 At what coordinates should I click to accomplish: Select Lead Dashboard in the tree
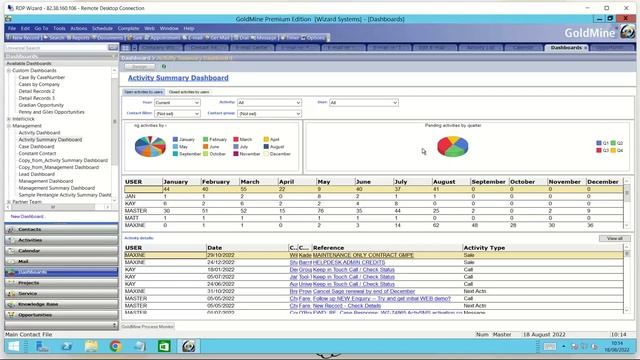[37, 174]
